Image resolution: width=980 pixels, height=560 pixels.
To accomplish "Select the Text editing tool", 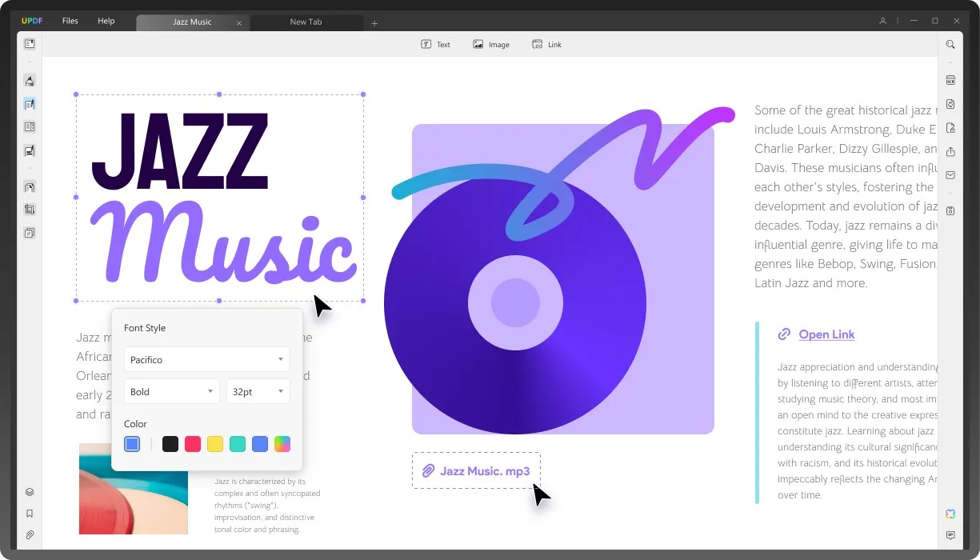I will (436, 45).
